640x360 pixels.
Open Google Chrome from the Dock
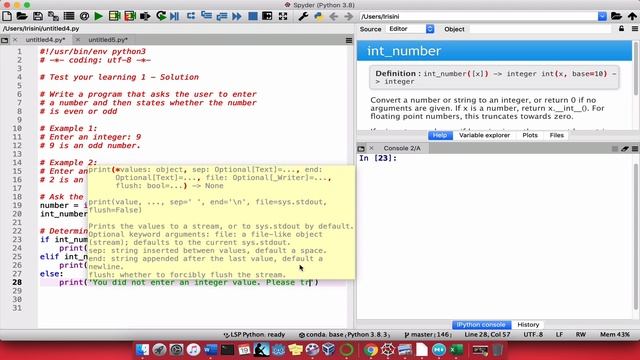point(371,350)
